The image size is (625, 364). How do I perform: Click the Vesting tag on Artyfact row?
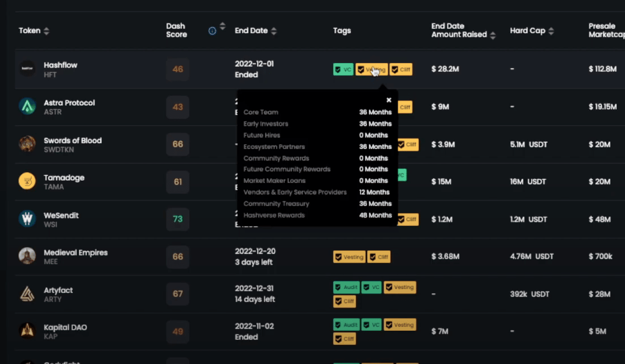point(400,288)
